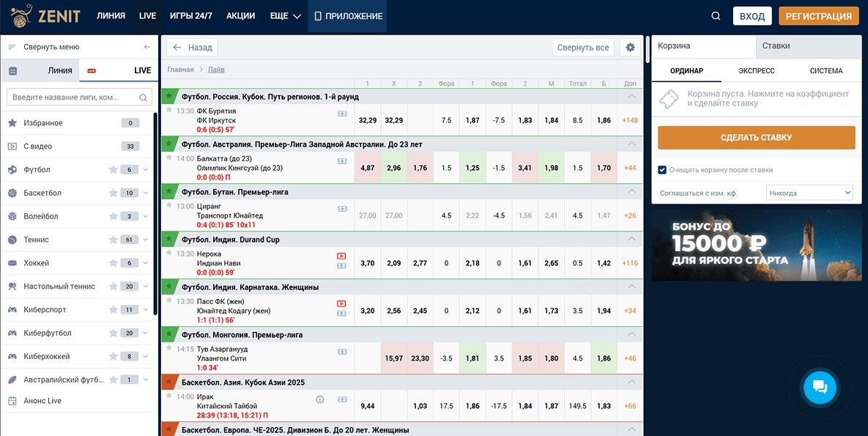Open odds change agreement dropdown Никогда
Screen dimensions: 868x436
tap(809, 193)
